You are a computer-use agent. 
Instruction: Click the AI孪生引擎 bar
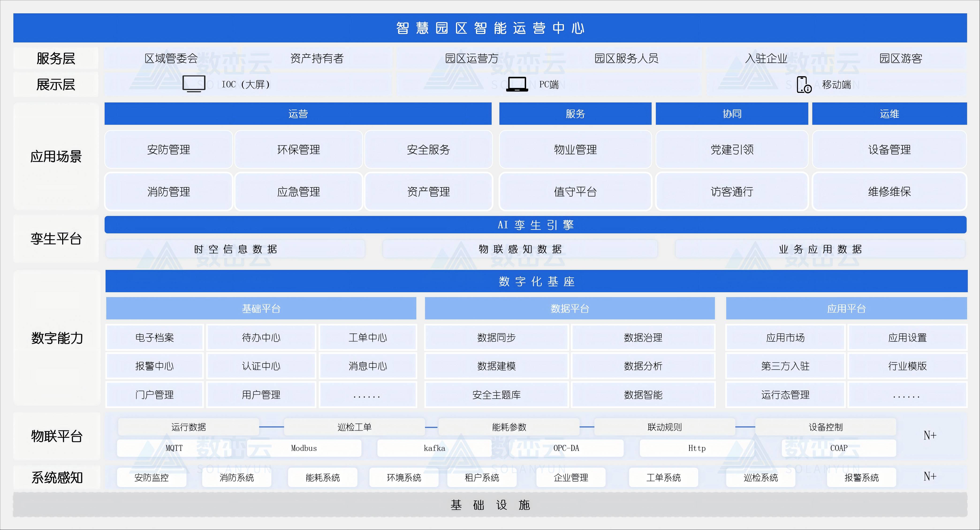tap(535, 225)
